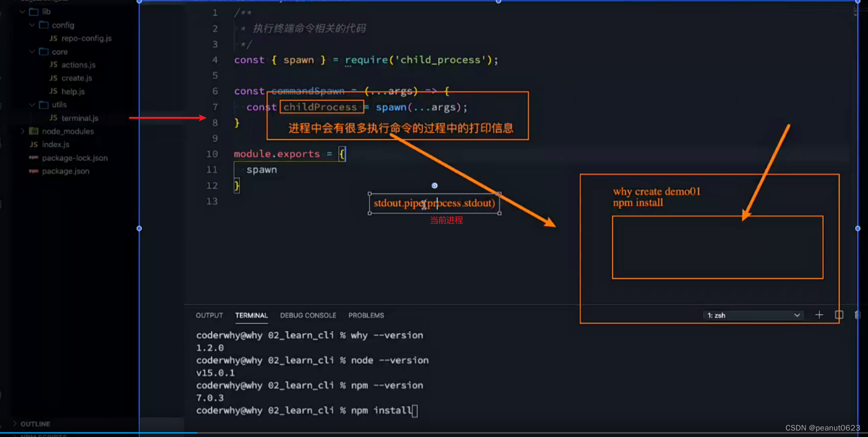
Task: Click JS icon beside help.js
Action: 53,91
